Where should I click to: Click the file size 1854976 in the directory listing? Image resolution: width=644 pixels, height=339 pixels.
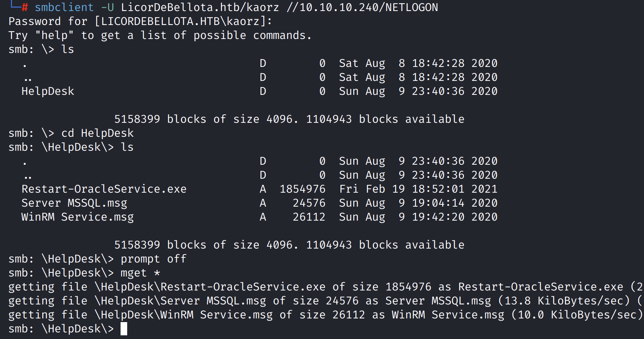point(303,189)
